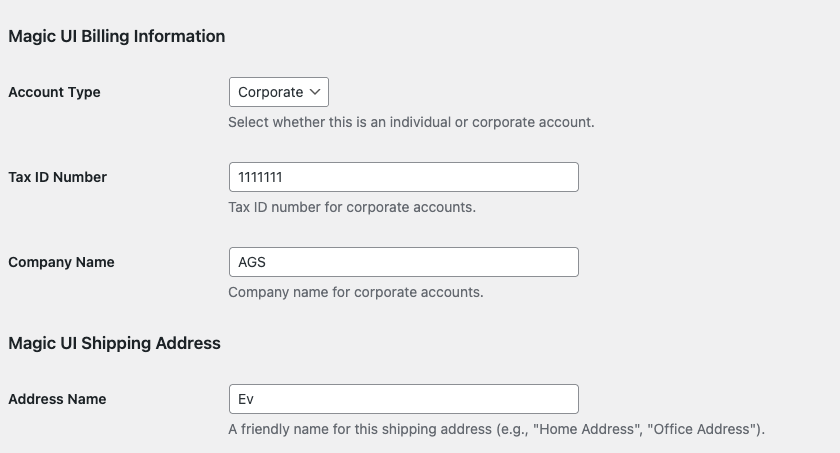840x453 pixels.
Task: Open the Account Type dropdown
Action: pyautogui.click(x=278, y=92)
